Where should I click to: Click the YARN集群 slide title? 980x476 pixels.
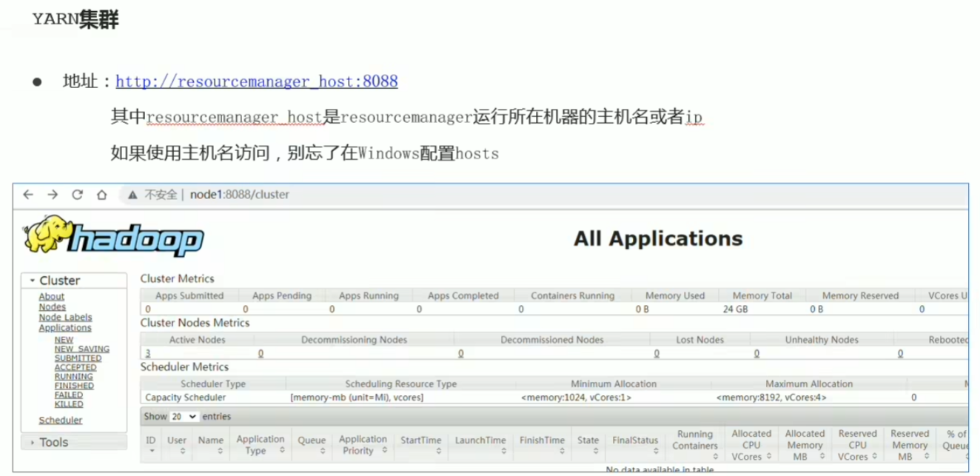point(75,20)
